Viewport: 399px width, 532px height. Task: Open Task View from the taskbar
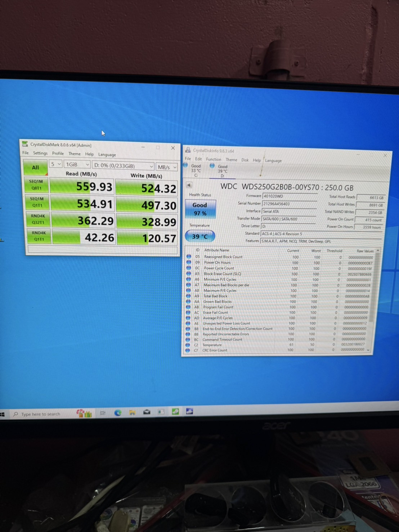103,413
